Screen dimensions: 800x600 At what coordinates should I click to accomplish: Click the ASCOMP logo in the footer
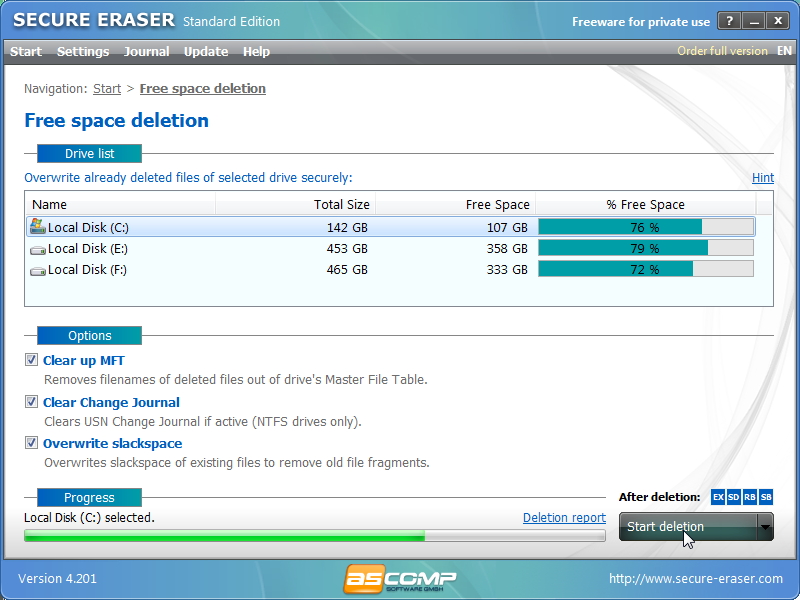click(399, 579)
